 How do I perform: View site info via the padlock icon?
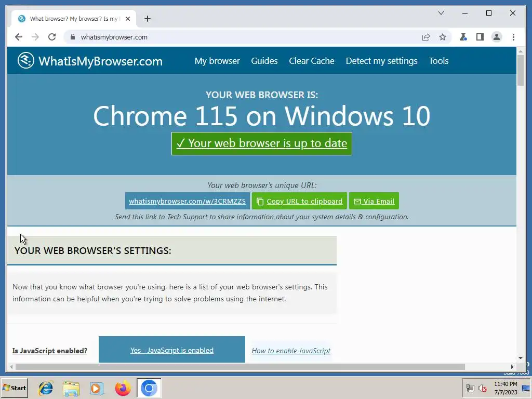[x=73, y=37]
